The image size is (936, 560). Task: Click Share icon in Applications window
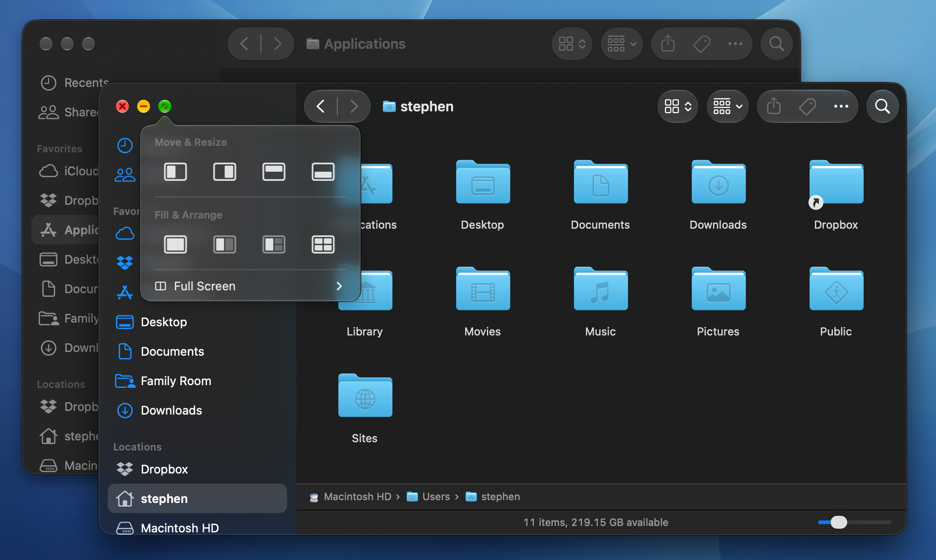tap(668, 44)
